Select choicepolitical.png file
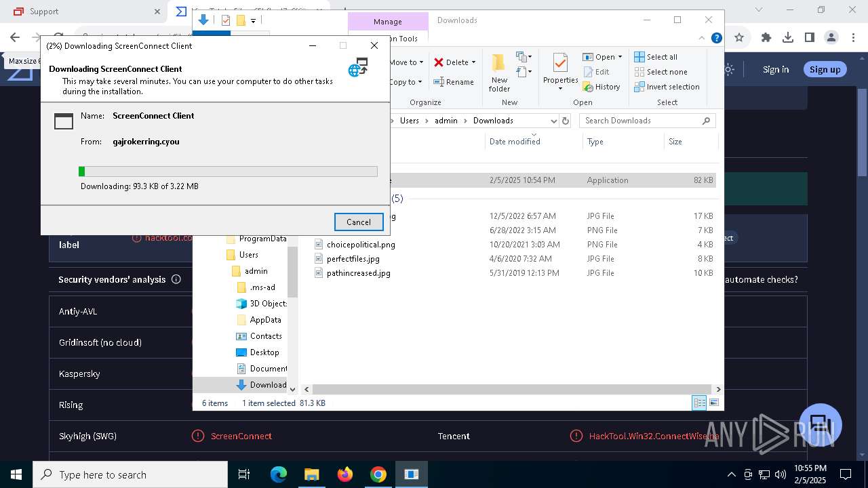This screenshot has height=488, width=868. (361, 245)
